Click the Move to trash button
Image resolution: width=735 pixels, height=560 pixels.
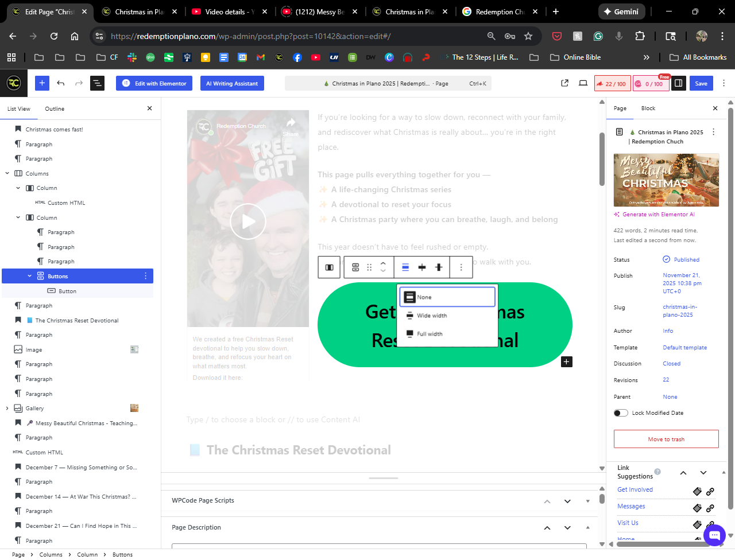[666, 439]
